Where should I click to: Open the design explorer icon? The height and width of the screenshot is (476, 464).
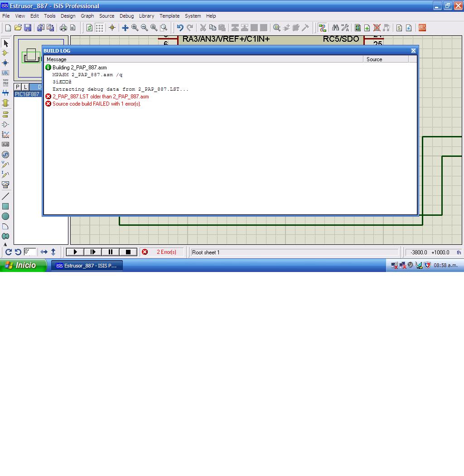[x=358, y=28]
